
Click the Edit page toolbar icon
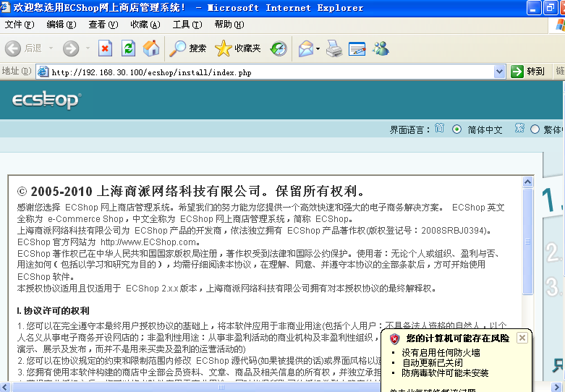click(x=357, y=48)
